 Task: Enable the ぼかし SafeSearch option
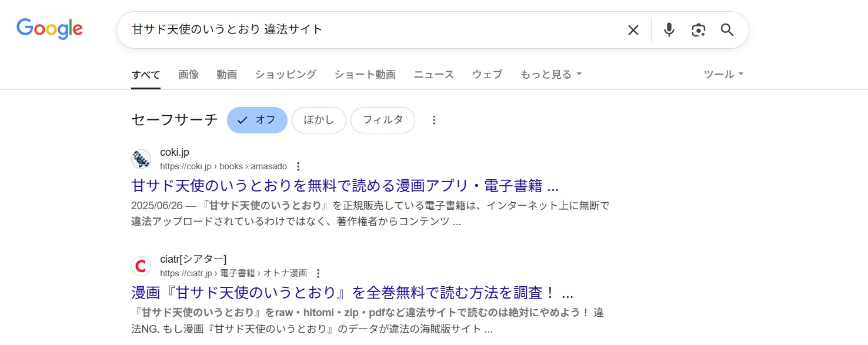319,120
